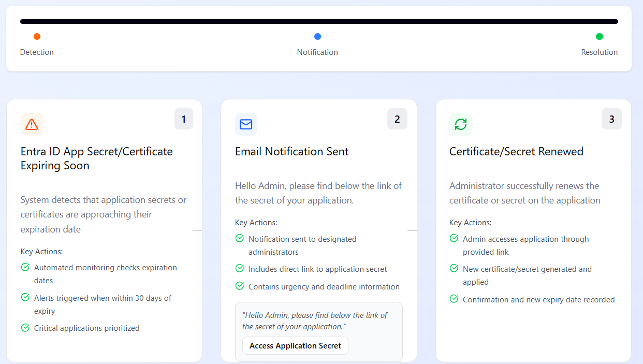The height and width of the screenshot is (364, 643).
Task: Click the Key Actions label in Email Notification card
Action: point(256,223)
